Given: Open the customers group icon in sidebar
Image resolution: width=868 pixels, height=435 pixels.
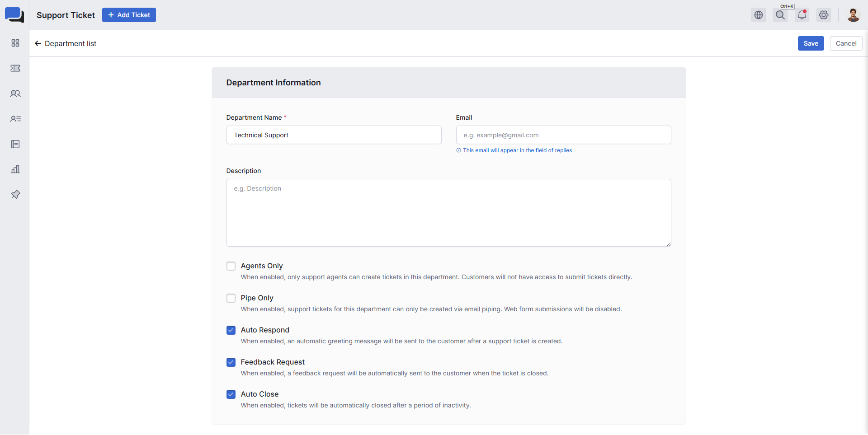Looking at the screenshot, I should (x=15, y=94).
